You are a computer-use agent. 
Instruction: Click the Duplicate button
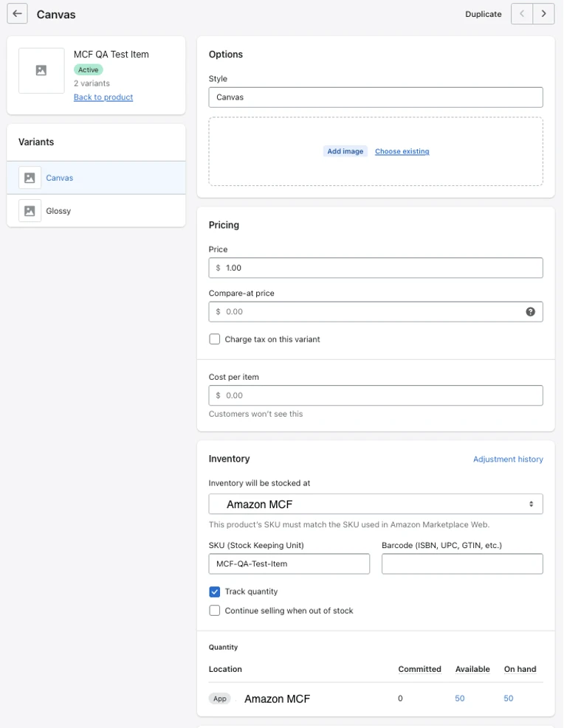[x=483, y=14]
